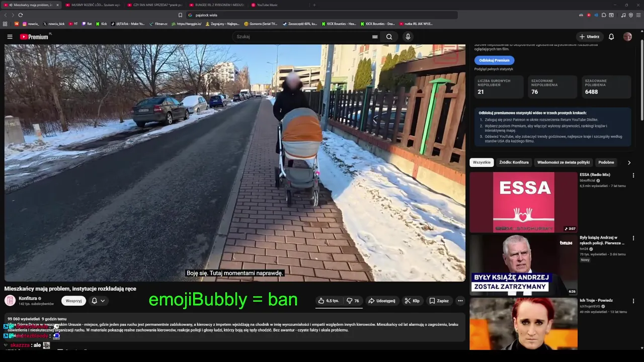Image resolution: width=644 pixels, height=362 pixels.
Task: Open the (4)TikTok - Make Yo... bookmark
Action: click(x=128, y=24)
